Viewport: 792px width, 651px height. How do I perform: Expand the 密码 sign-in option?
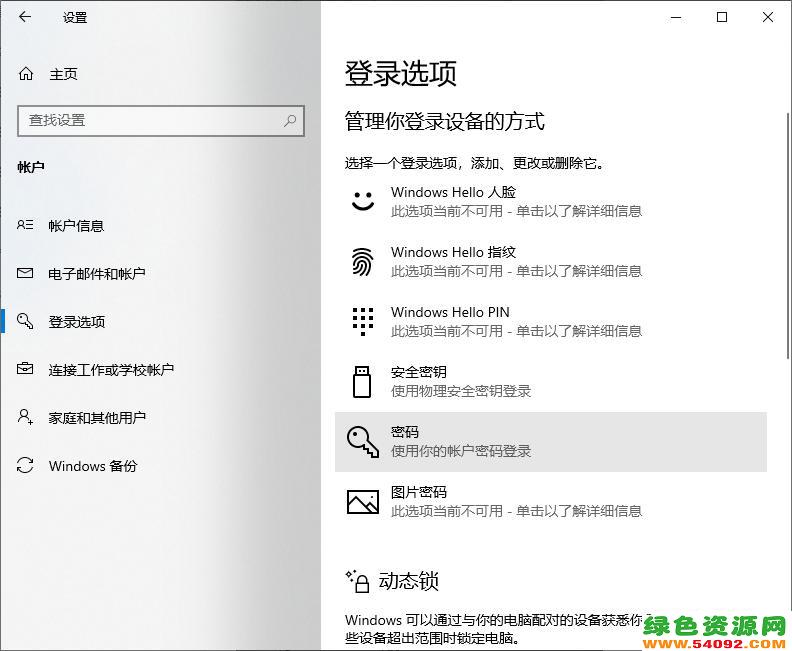(551, 442)
